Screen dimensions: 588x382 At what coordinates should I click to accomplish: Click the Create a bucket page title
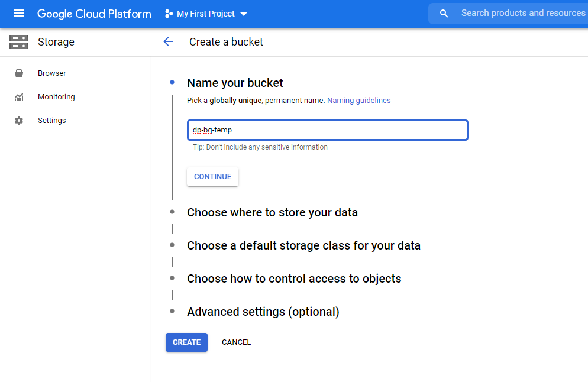[226, 42]
